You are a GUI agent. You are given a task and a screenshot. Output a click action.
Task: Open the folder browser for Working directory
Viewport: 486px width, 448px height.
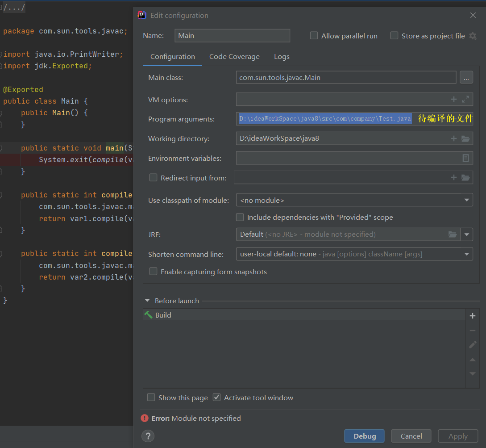pyautogui.click(x=465, y=138)
